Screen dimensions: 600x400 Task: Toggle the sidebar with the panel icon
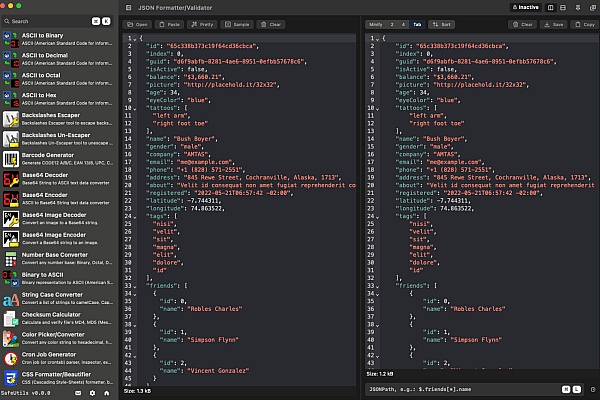[129, 8]
